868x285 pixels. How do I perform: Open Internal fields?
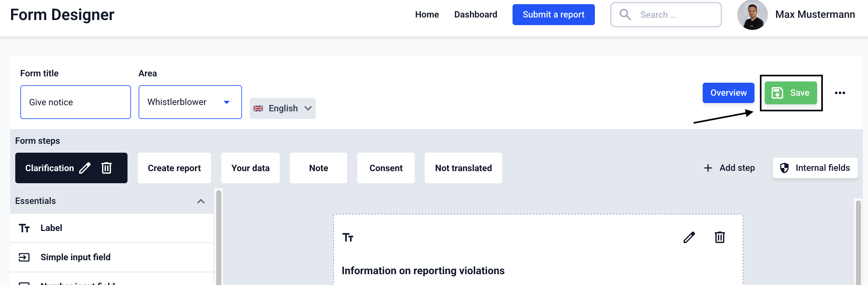[815, 168]
